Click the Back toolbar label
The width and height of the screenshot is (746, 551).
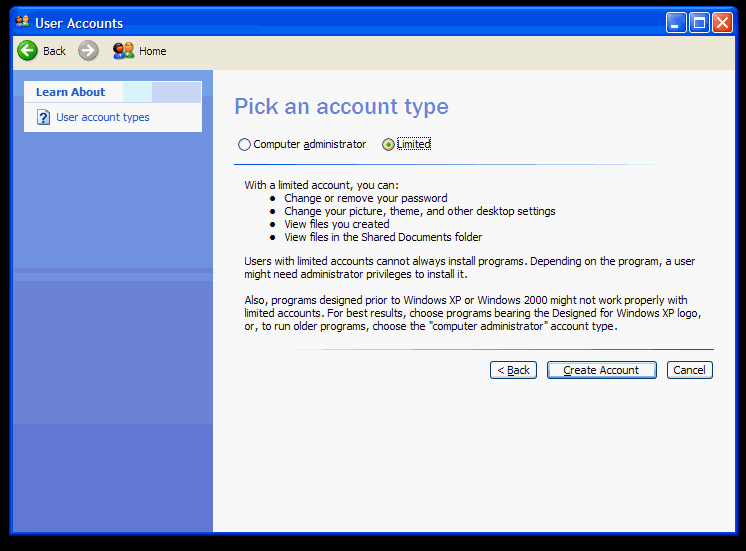pyautogui.click(x=54, y=51)
